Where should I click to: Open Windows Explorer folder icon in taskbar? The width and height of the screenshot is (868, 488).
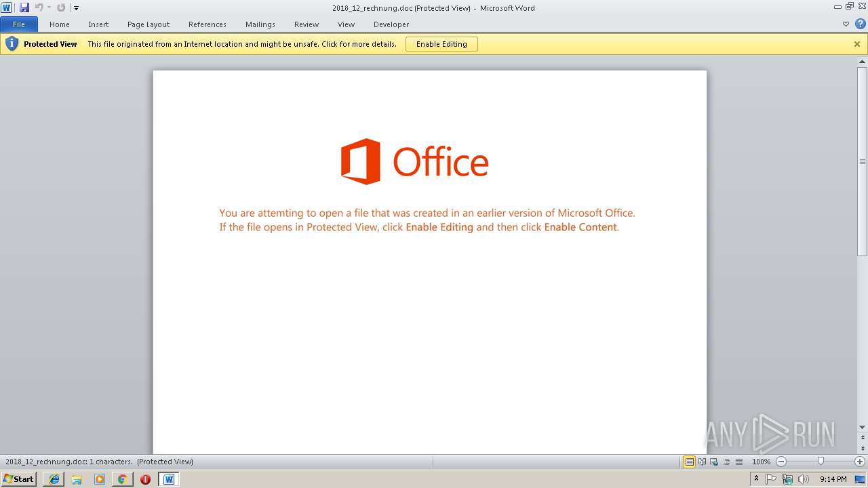click(x=77, y=479)
